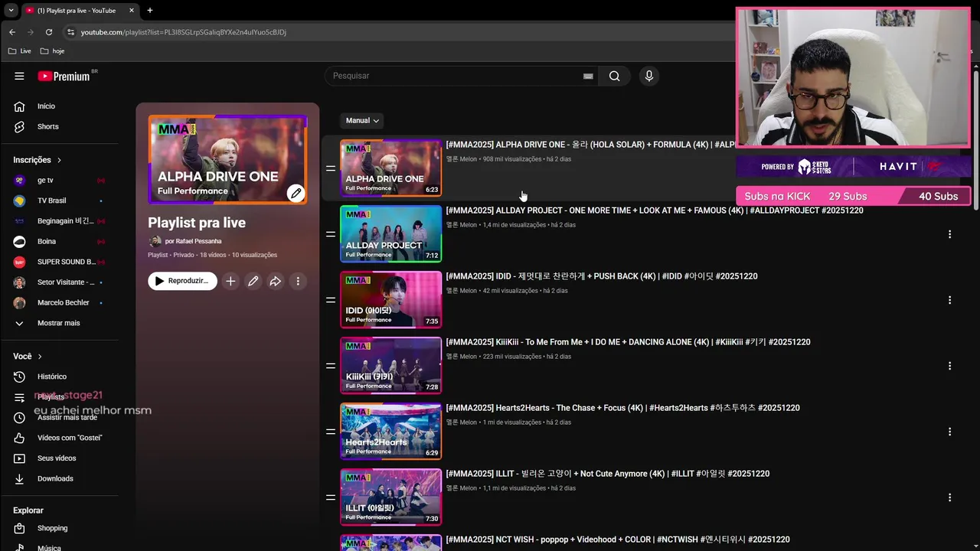Open options for KiiiKiii video
980x551 pixels.
(949, 366)
